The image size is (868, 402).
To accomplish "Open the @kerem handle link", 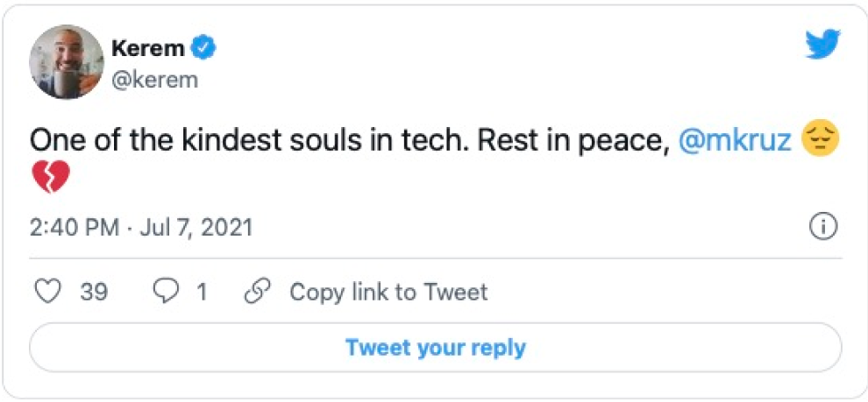I will [x=154, y=81].
